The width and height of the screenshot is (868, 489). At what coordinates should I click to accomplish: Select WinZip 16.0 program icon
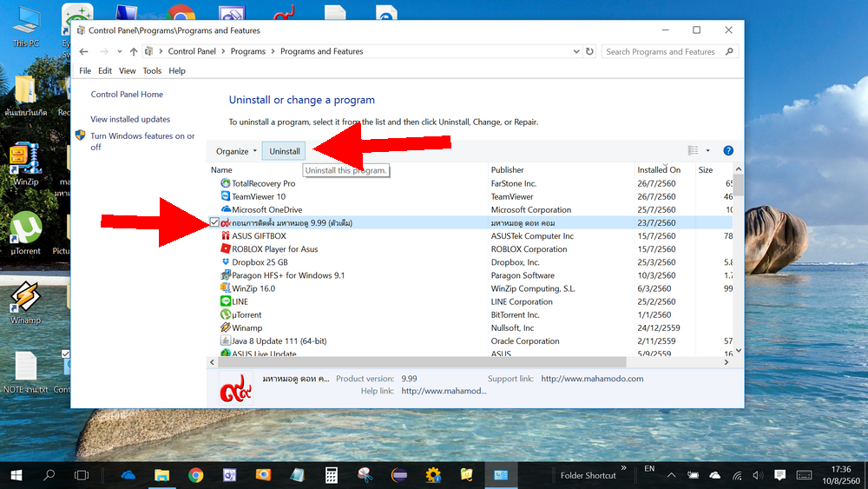pos(226,288)
